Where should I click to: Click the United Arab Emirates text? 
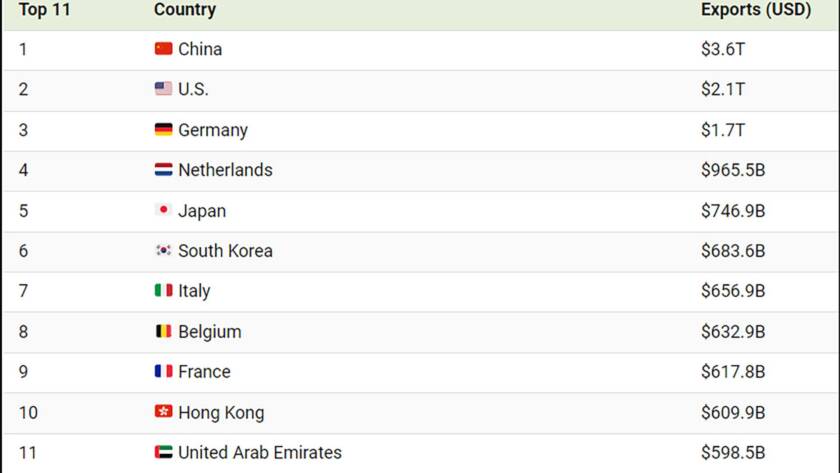coord(260,453)
